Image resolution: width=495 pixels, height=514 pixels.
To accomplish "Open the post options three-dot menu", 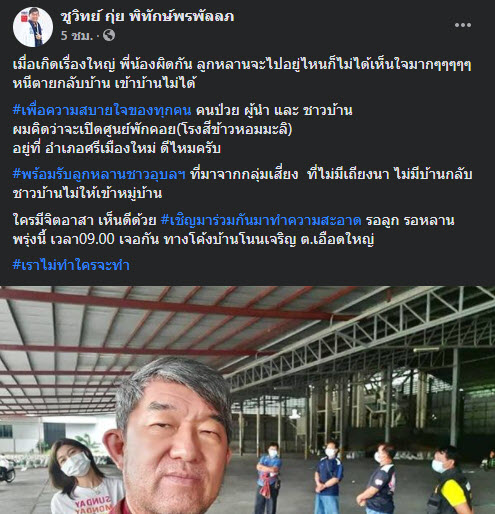I will [463, 25].
